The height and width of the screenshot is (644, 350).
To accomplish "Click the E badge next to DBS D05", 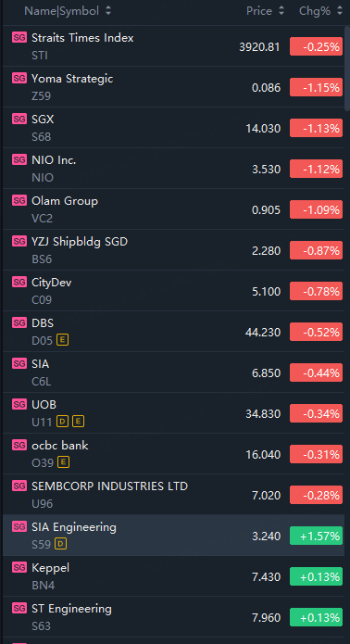I will point(63,340).
